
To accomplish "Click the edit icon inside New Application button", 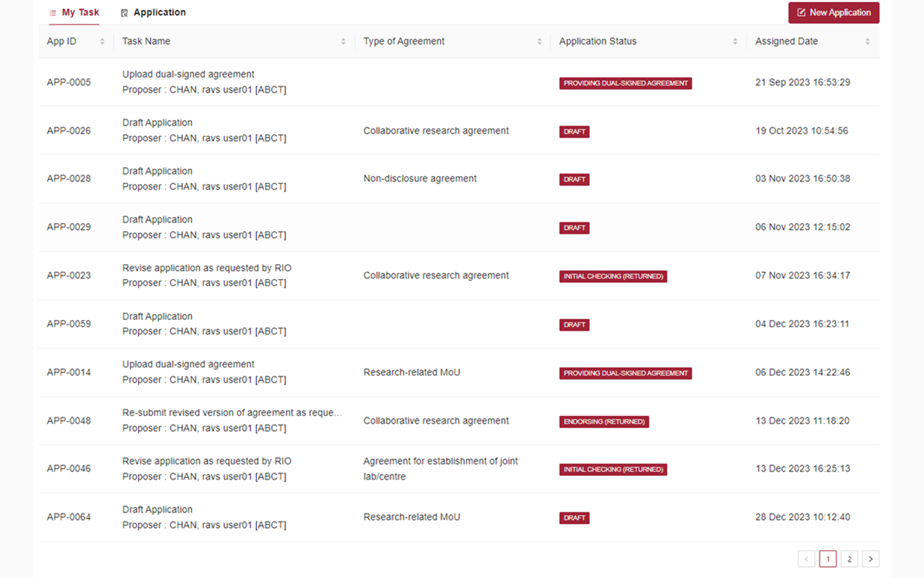I will point(802,12).
